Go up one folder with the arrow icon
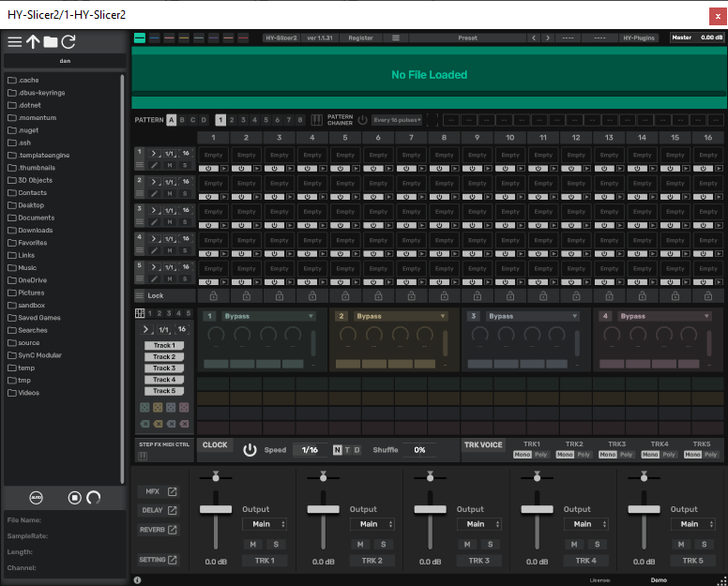The height and width of the screenshot is (586, 728). (33, 41)
